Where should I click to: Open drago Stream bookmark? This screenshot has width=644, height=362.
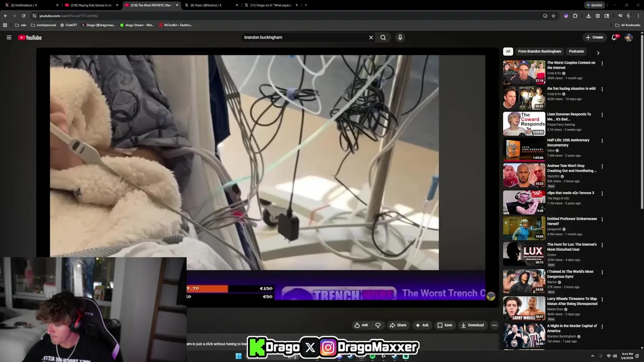tap(137, 25)
